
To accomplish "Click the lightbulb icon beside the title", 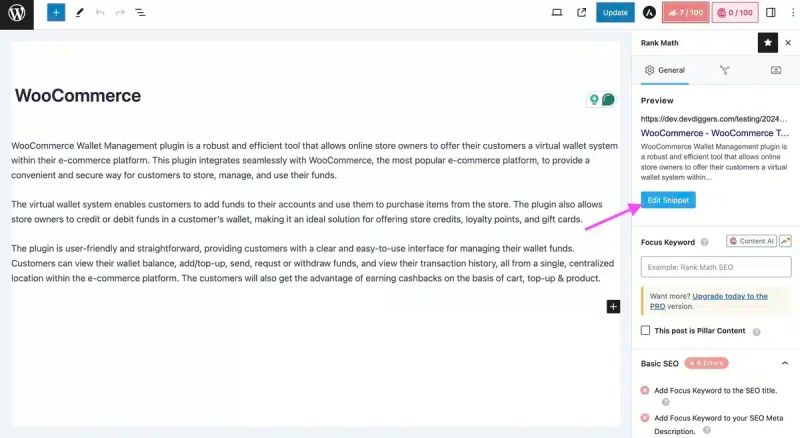I will click(x=594, y=100).
